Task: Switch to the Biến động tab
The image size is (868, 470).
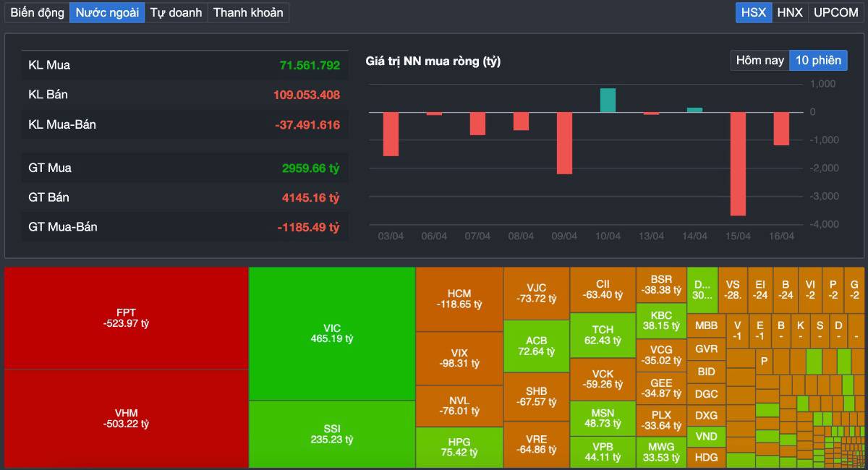Action: click(38, 12)
